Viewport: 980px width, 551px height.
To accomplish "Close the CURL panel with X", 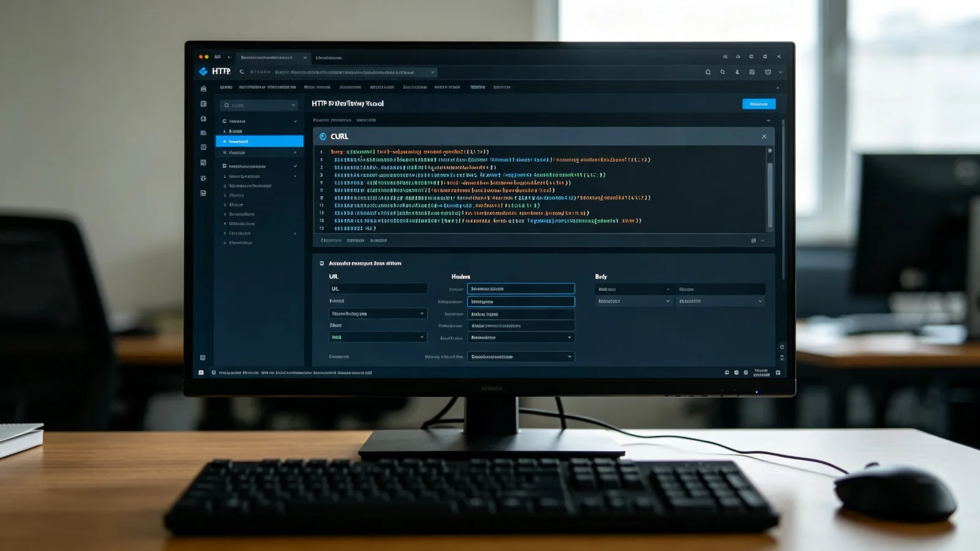I will 764,137.
